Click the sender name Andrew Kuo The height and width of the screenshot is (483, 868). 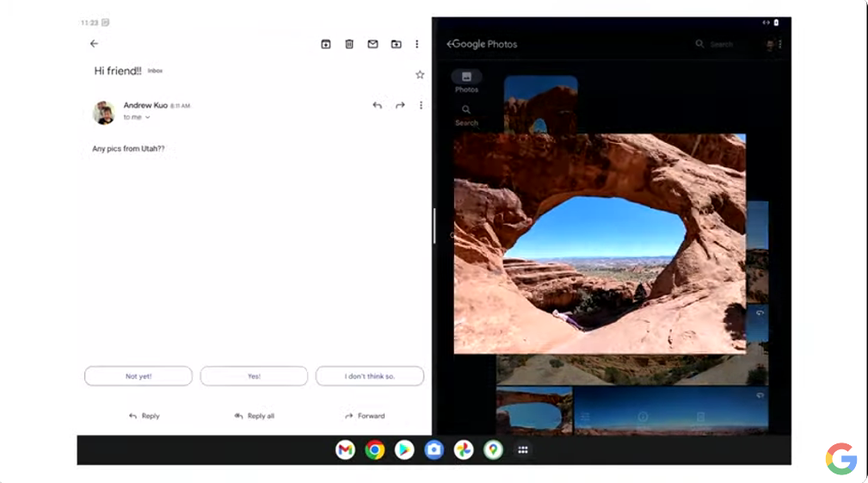[x=145, y=105]
